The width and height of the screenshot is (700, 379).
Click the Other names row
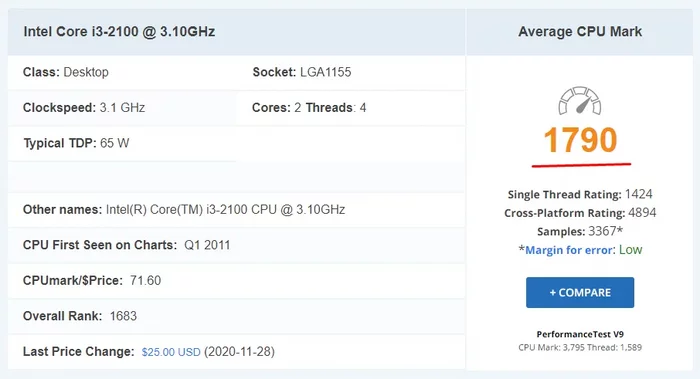tap(237, 209)
